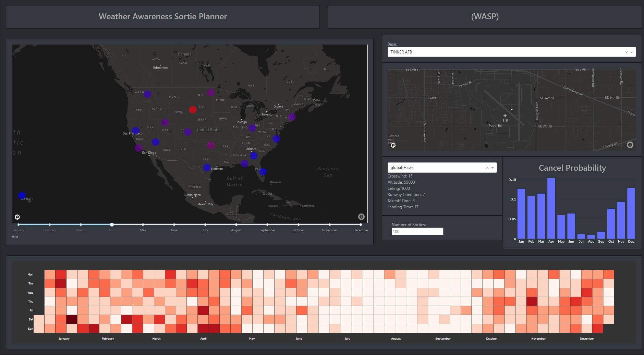
Task: Select the base marker near San Francisco
Action: [x=136, y=131]
